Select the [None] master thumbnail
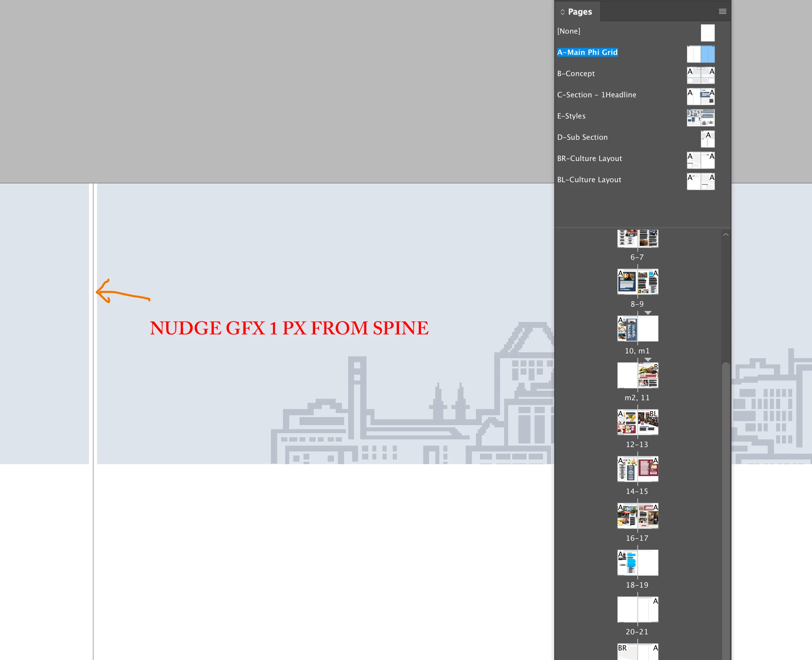The image size is (812, 660). (x=707, y=33)
